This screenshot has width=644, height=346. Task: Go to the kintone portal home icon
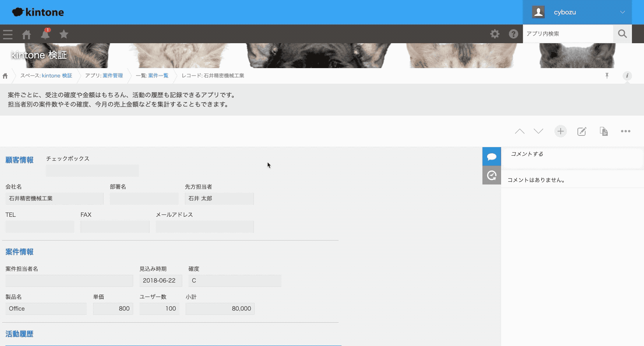[26, 34]
